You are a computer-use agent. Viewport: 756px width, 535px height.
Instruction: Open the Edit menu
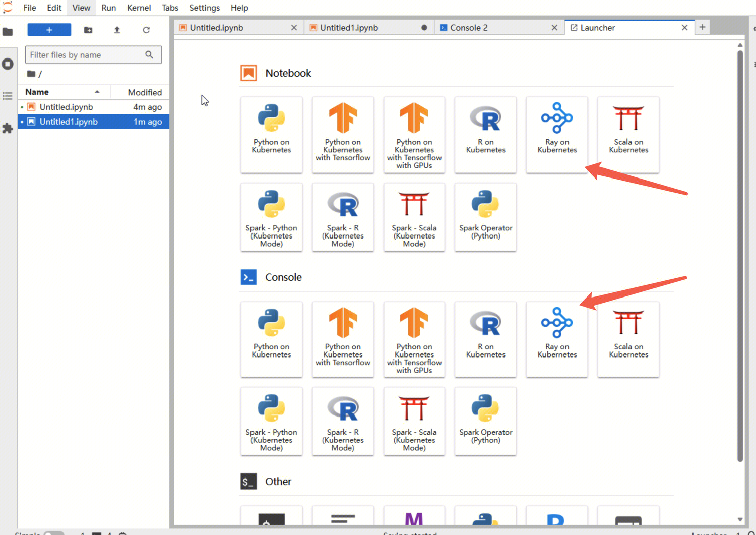pyautogui.click(x=54, y=8)
